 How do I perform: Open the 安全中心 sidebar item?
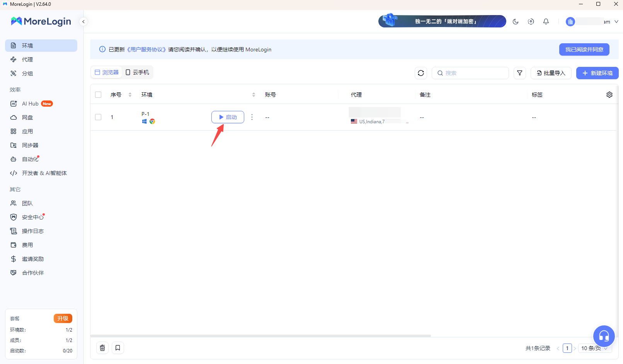[x=41, y=217]
